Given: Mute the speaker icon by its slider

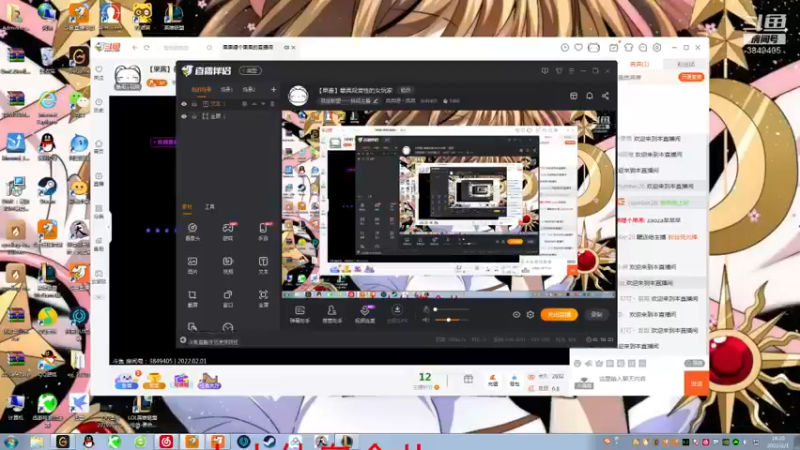Looking at the screenshot, I should (426, 320).
